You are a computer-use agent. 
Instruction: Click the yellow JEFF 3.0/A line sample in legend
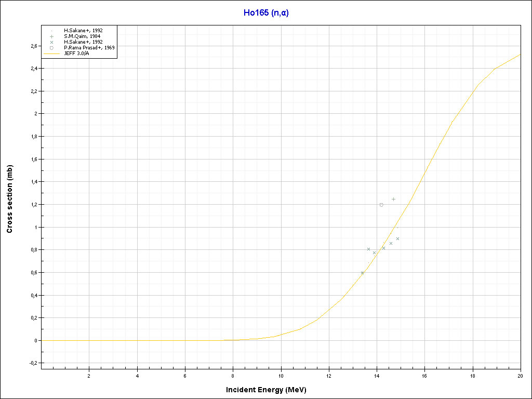(52, 54)
